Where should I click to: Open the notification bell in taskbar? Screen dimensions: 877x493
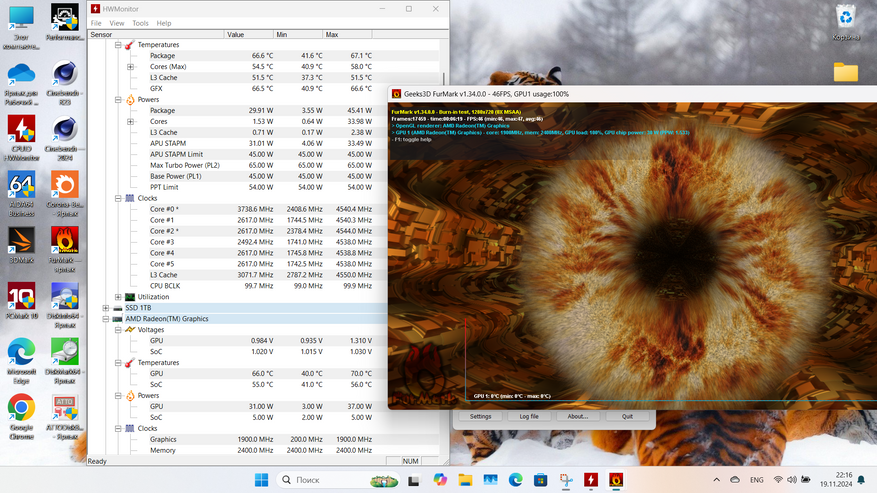point(861,480)
